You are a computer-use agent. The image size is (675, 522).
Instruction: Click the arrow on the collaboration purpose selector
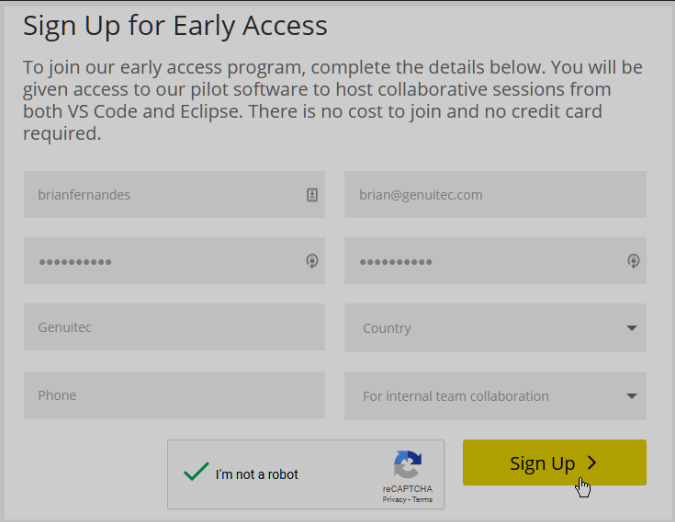pos(632,396)
